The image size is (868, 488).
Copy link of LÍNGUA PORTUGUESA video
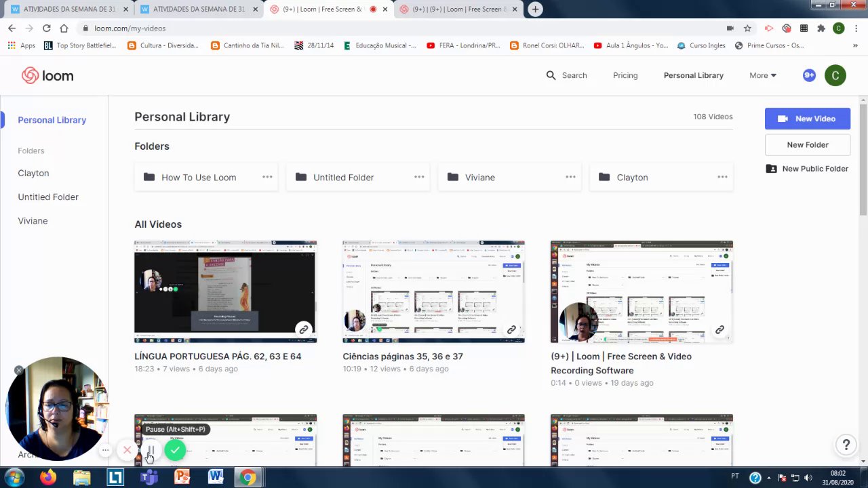[x=303, y=330]
